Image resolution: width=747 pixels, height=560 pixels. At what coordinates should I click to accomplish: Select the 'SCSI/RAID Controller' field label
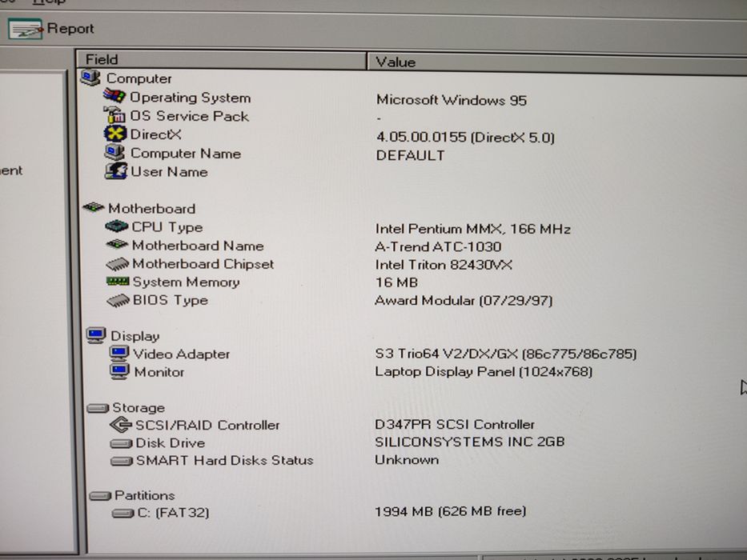pos(207,425)
